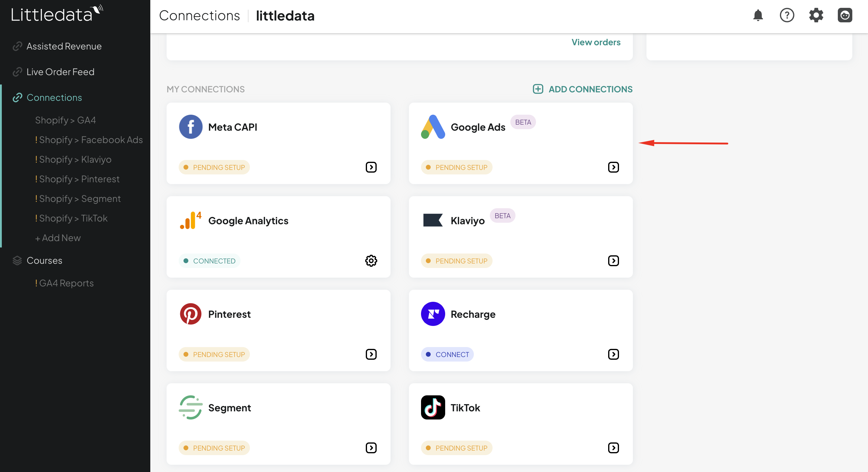
Task: Open Shopify > GA4 connection
Action: pyautogui.click(x=65, y=120)
